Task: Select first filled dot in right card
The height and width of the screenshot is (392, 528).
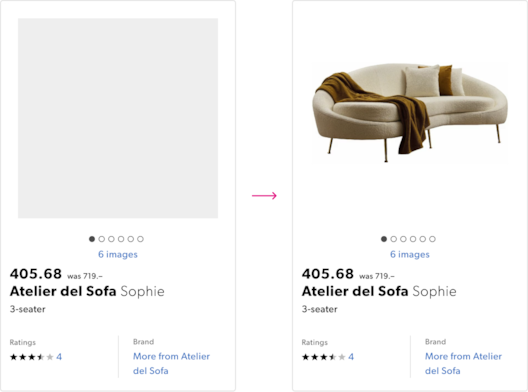Action: [x=384, y=239]
